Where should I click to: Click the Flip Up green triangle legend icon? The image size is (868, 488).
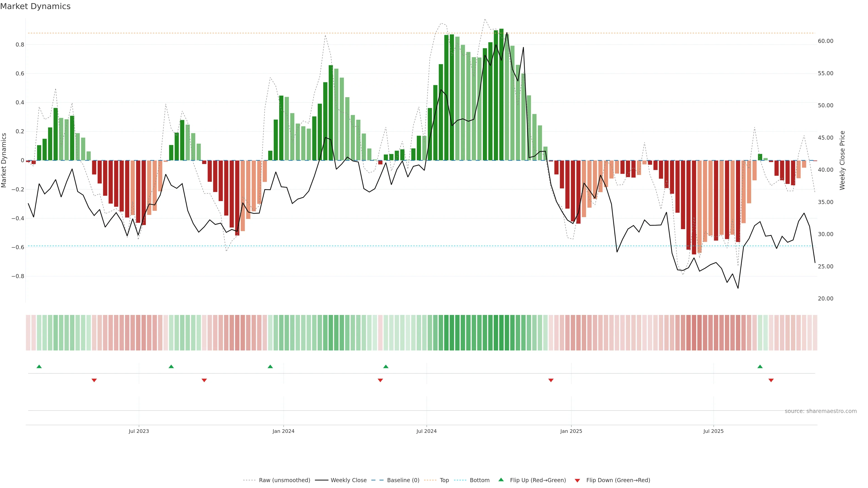pos(501,480)
